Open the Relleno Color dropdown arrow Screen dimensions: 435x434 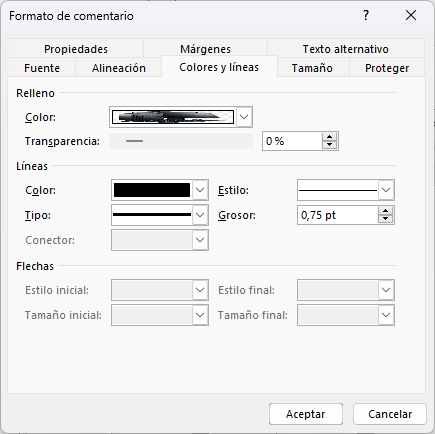[x=244, y=117]
